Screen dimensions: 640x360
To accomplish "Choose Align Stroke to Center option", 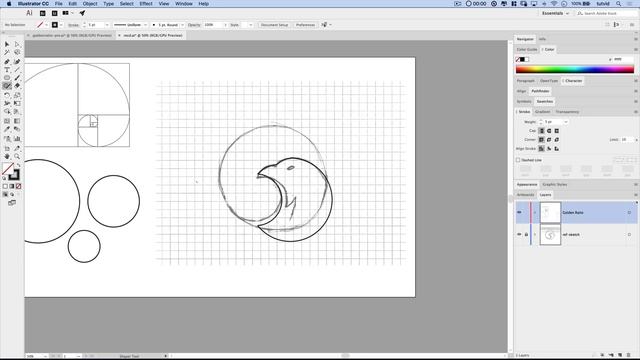I will point(541,149).
